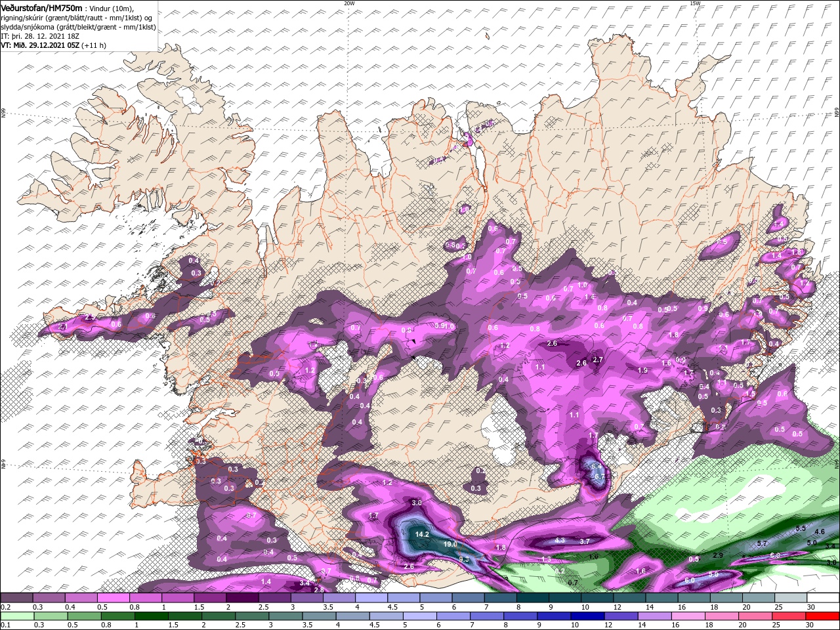Click the 19.0 precipitation value
This screenshot has width=840, height=630.
coord(450,545)
